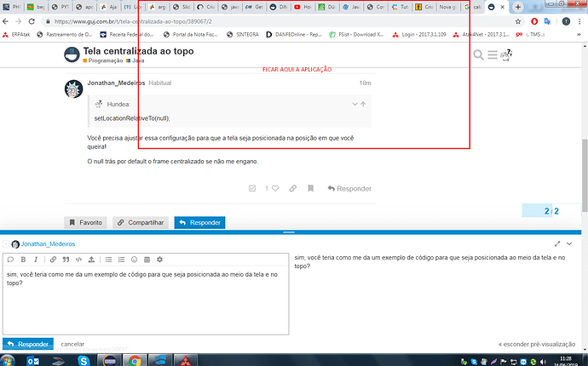Switch to the 'Cria' GitHub tab

(206, 7)
